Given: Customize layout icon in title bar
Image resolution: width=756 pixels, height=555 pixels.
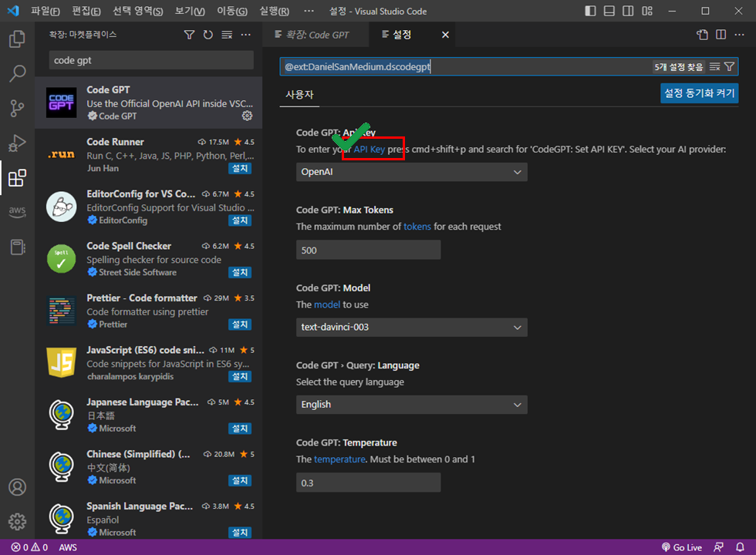Looking at the screenshot, I should coord(647,11).
